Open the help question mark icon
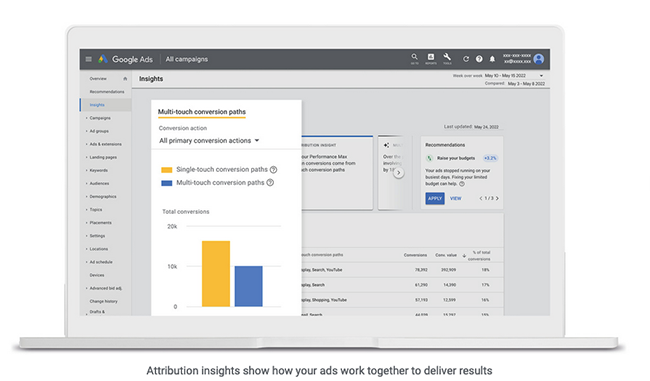Viewport: 650px width, 381px height. [x=479, y=59]
